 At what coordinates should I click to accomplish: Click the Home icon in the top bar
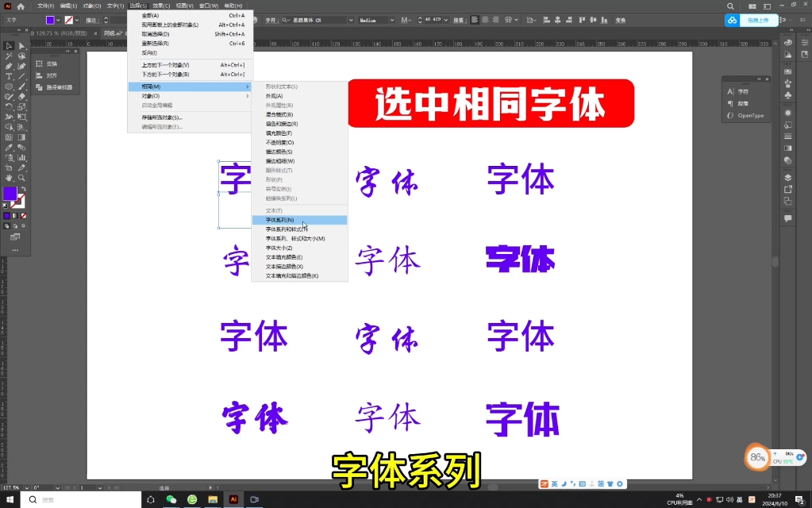[21, 6]
